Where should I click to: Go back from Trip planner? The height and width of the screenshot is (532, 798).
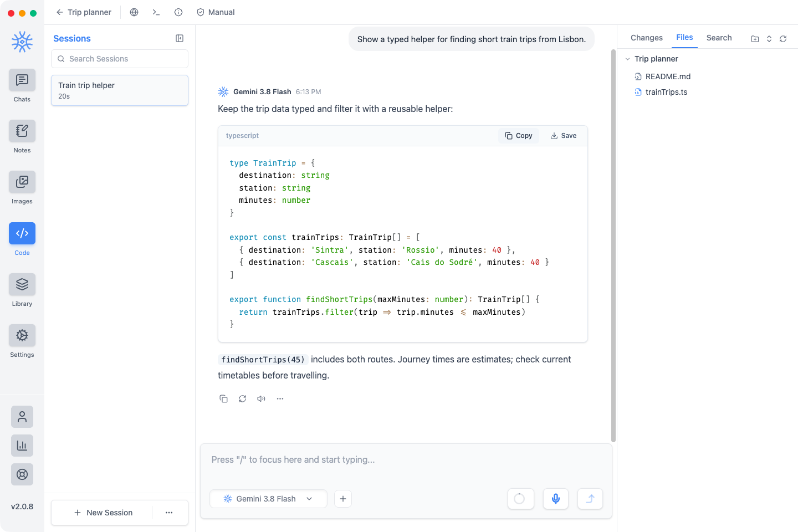click(84, 12)
